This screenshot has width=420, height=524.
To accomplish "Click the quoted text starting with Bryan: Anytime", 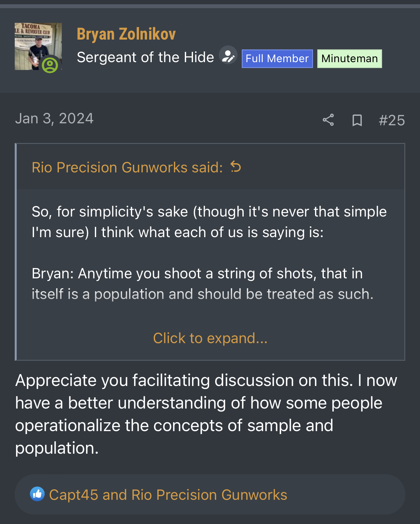I will coord(202,284).
